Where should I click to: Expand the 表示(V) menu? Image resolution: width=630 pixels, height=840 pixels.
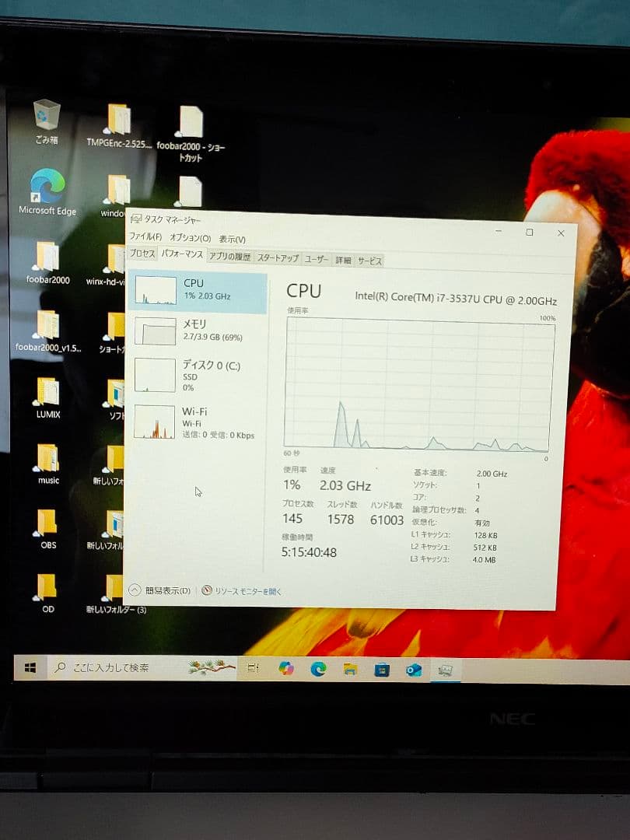[232, 239]
